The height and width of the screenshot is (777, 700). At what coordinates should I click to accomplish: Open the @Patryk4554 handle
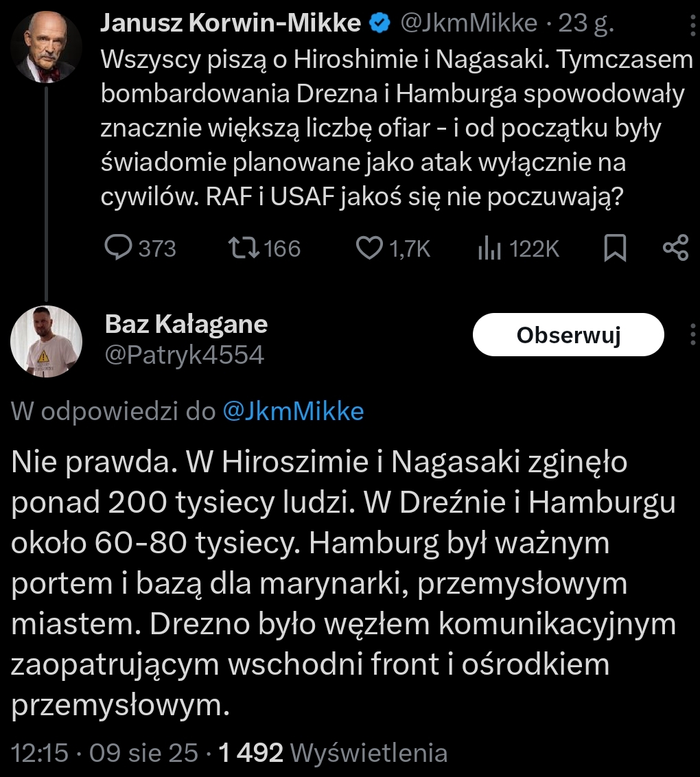point(184,355)
